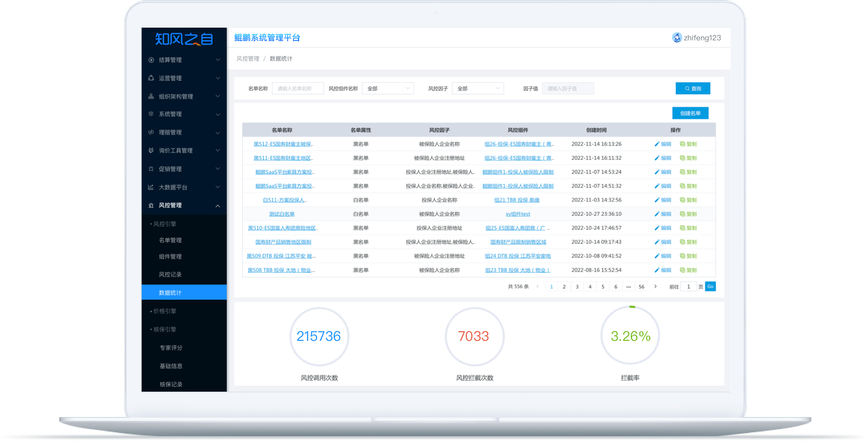The height and width of the screenshot is (441, 868).
Task: Click the 询价工具管理 sidebar icon
Action: point(151,151)
